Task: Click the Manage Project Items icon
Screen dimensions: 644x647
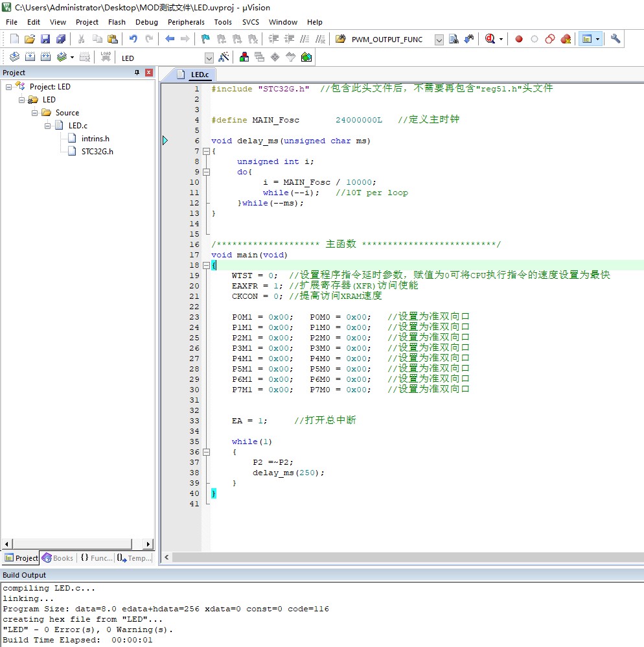Action: 244,57
